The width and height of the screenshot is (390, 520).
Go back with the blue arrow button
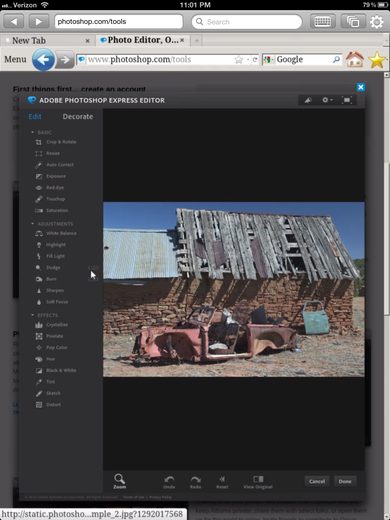[x=43, y=59]
